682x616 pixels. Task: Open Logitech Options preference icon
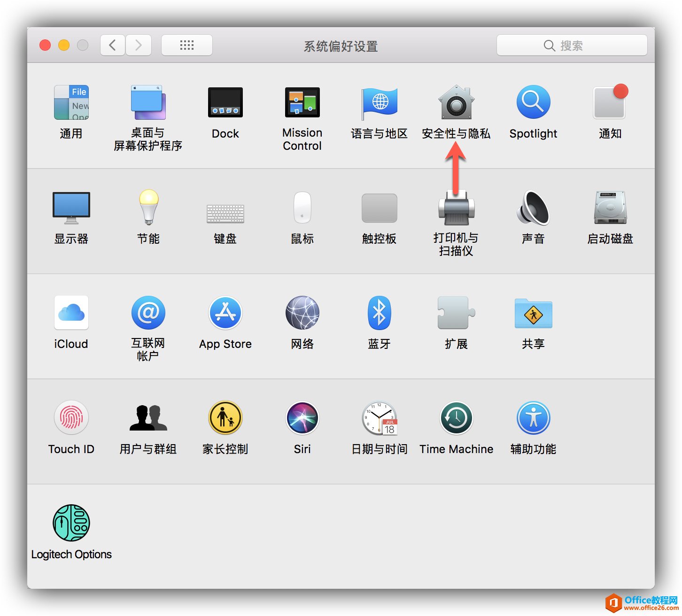pos(71,523)
